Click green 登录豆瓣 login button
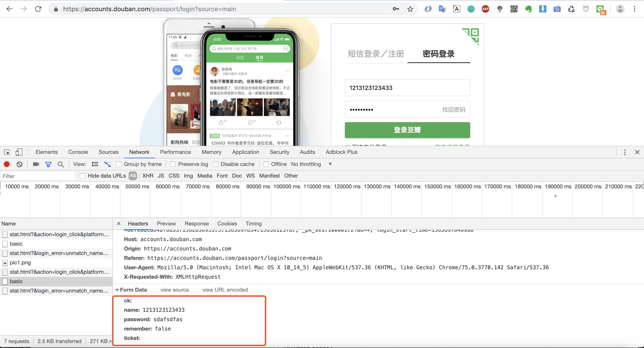This screenshot has height=348, width=644. 407,130
